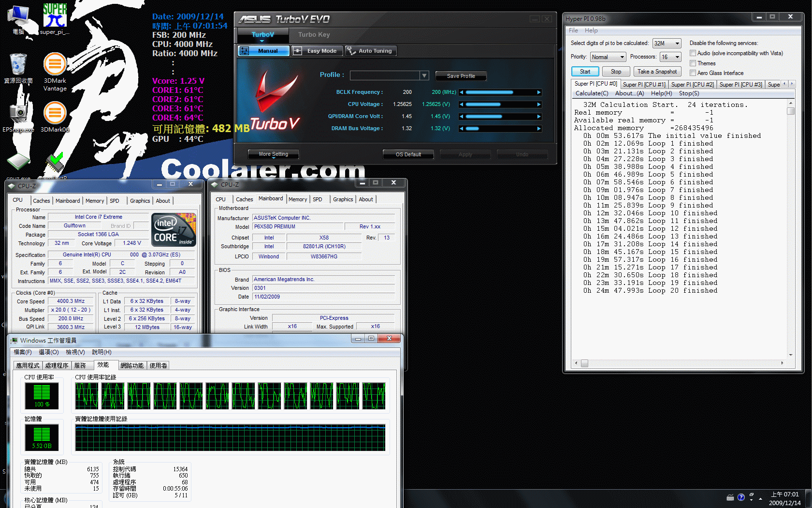Click Manual mode icon in TurboV EVO
This screenshot has height=508, width=812.
click(x=245, y=51)
